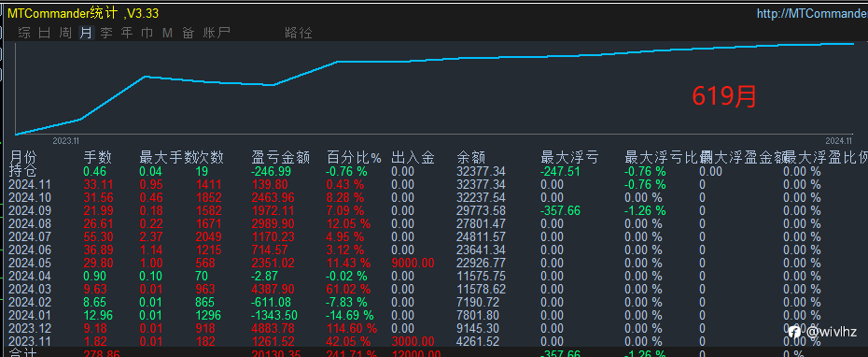868x357 pixels.
Task: Click profit value 2463.96
Action: tap(273, 197)
